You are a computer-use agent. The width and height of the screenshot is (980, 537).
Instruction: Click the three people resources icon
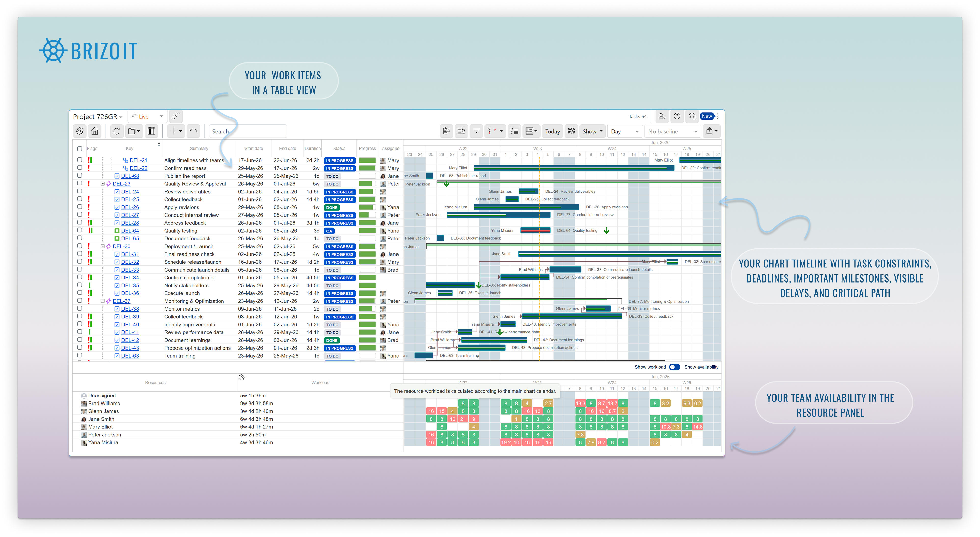pos(571,131)
